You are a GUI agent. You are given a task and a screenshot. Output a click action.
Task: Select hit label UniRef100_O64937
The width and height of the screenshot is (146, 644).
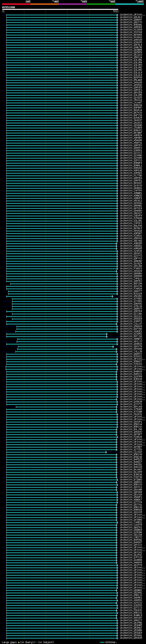pyautogui.click(x=131, y=120)
